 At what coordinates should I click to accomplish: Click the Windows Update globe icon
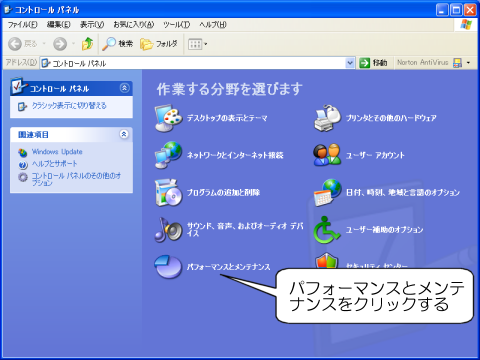(x=23, y=153)
